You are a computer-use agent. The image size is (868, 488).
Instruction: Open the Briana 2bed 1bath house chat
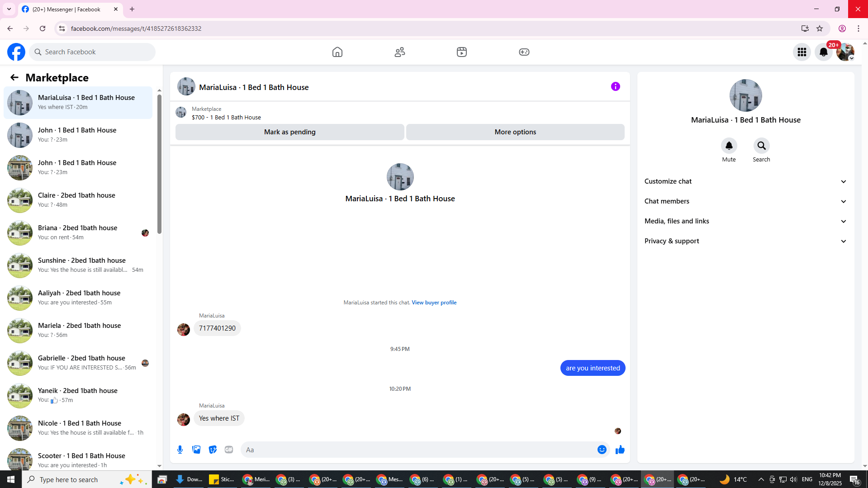(x=78, y=233)
